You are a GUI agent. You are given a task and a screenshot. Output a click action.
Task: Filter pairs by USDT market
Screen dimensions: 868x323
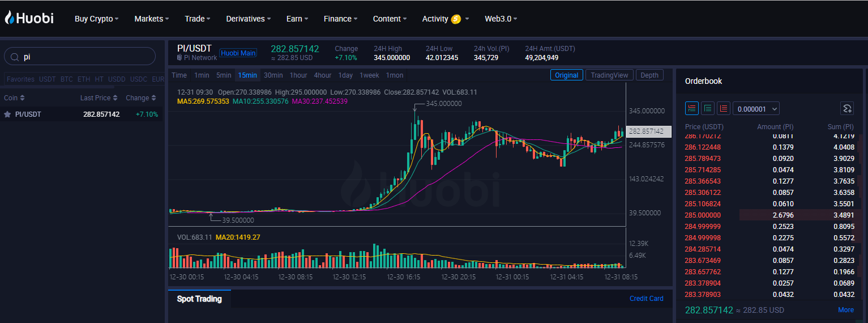tap(48, 79)
